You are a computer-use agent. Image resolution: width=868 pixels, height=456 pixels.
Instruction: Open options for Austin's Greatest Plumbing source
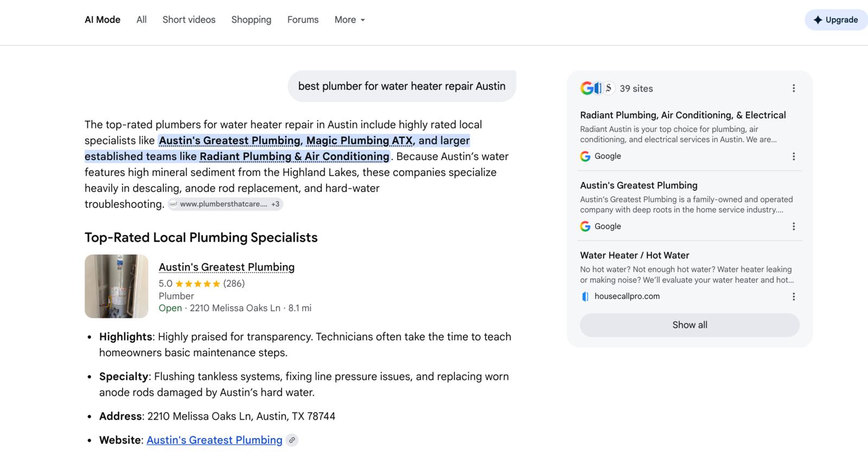point(794,226)
